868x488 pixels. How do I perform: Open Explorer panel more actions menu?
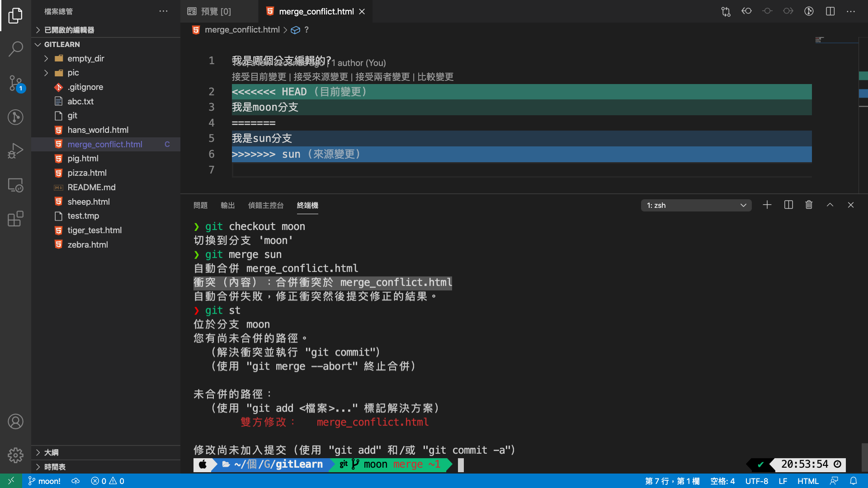pos(163,11)
